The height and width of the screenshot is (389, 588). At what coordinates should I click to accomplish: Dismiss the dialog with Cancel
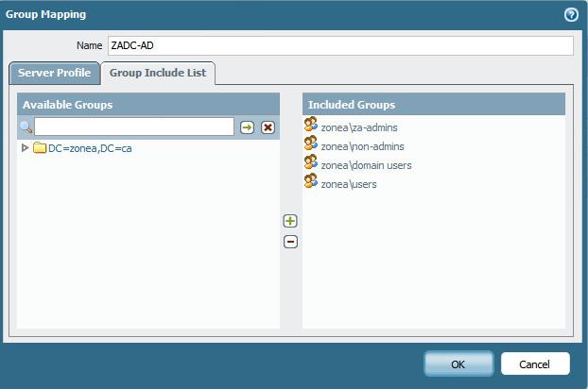(x=535, y=364)
